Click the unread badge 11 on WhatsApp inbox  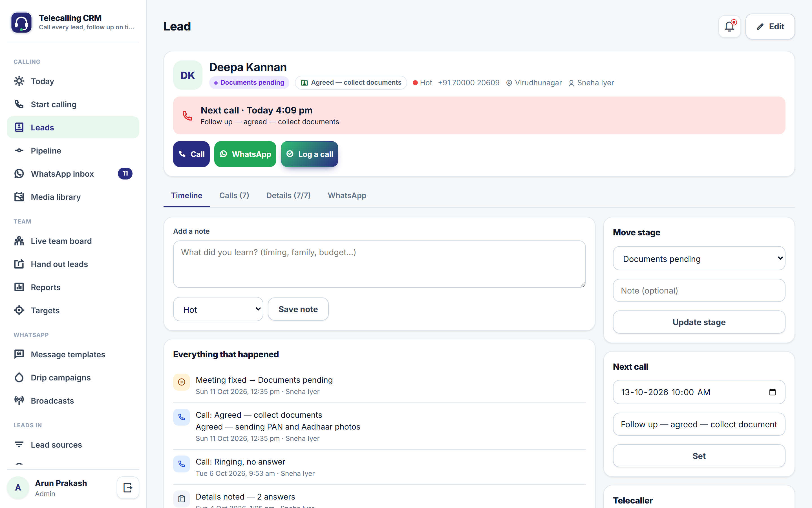tap(125, 174)
